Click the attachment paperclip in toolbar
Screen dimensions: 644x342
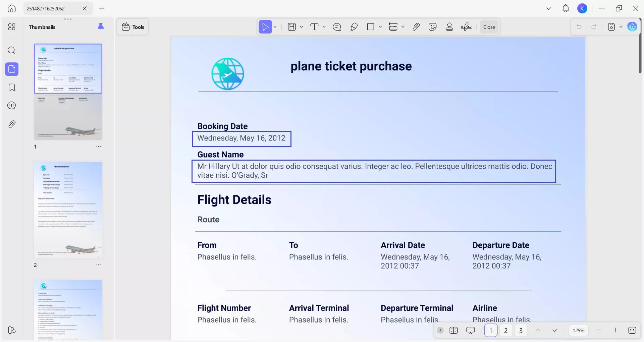click(x=416, y=27)
